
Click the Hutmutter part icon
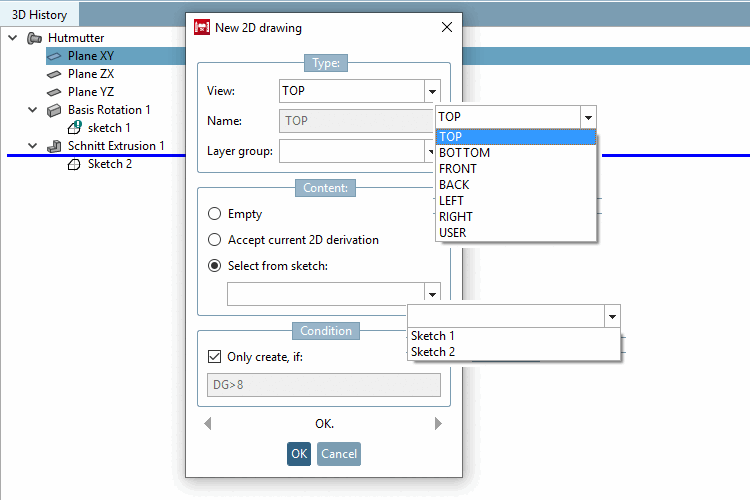tap(34, 38)
